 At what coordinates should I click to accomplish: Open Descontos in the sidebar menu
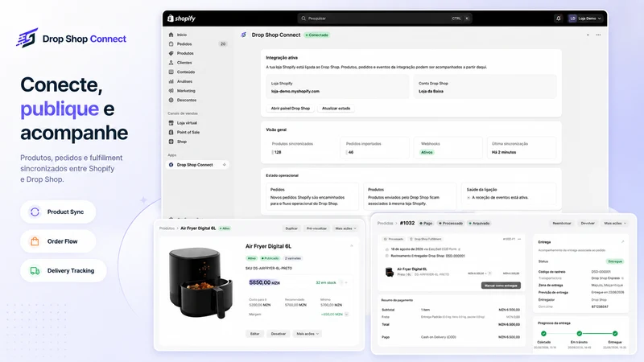tap(187, 100)
